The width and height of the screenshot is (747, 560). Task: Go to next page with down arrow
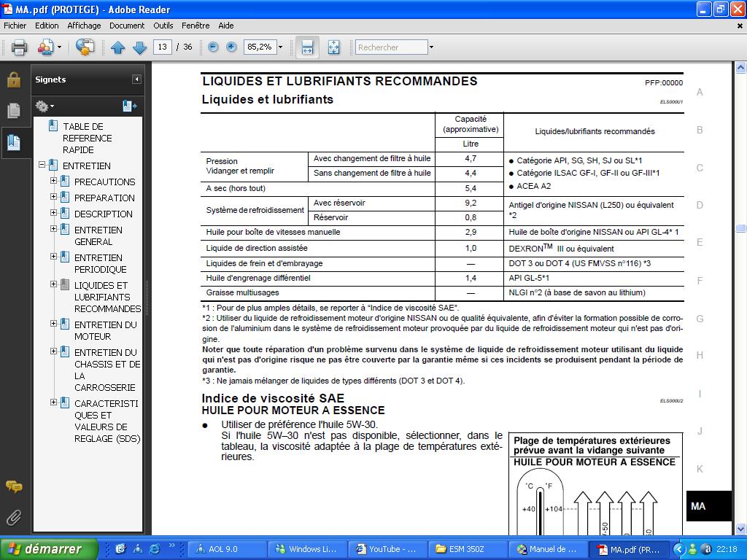pyautogui.click(x=139, y=47)
